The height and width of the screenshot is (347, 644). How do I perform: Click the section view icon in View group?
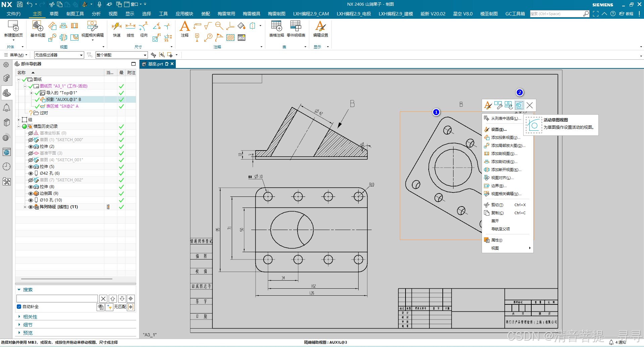click(x=74, y=26)
